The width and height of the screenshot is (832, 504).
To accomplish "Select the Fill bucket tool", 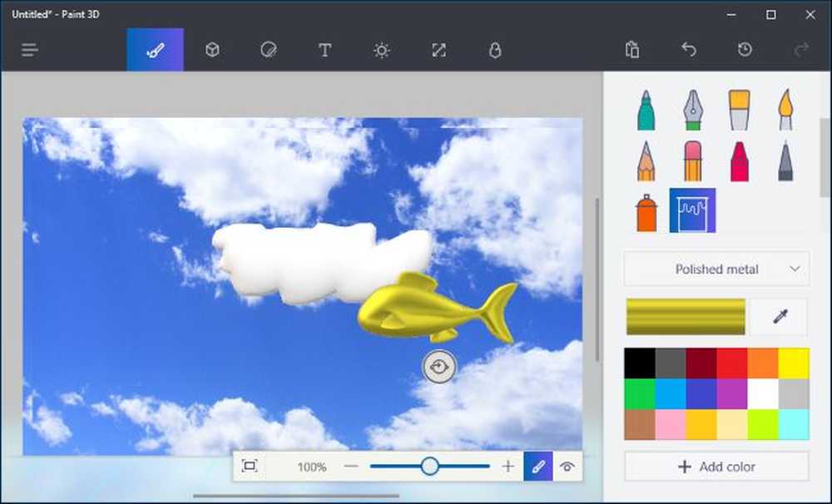I will 692,210.
